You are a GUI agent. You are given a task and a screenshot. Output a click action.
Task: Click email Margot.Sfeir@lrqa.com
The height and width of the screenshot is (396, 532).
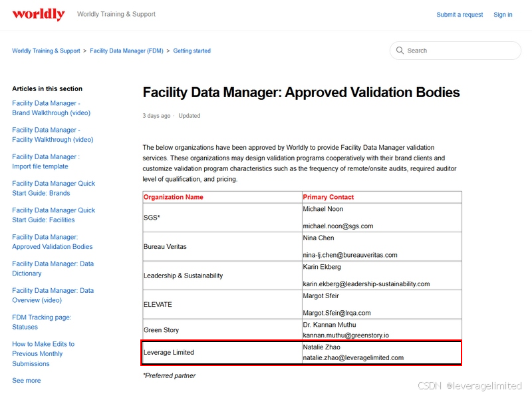click(x=337, y=313)
